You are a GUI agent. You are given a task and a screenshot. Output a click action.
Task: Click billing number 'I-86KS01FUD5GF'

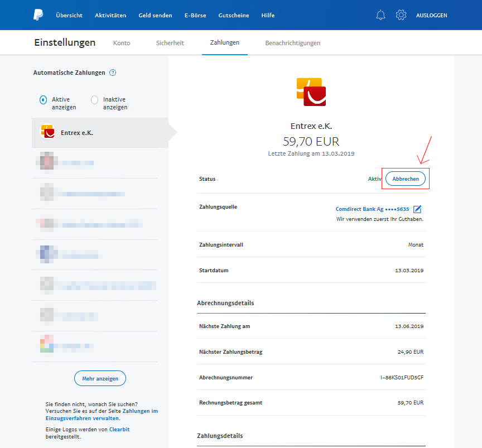[402, 377]
